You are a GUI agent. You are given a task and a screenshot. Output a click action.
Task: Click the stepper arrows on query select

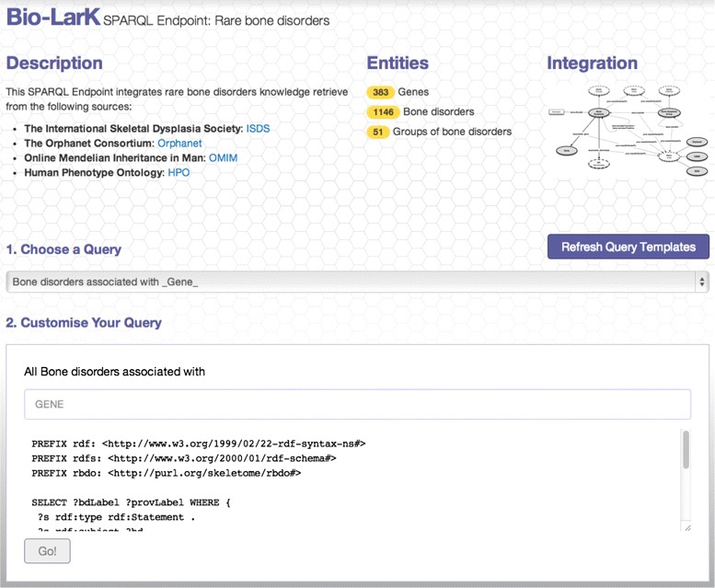click(702, 282)
